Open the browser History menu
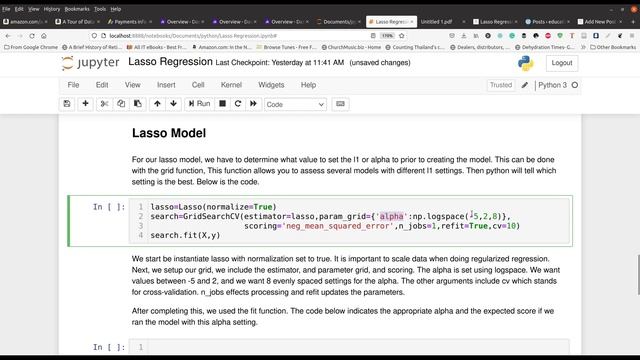Image resolution: width=640 pixels, height=360 pixels. (51, 9)
